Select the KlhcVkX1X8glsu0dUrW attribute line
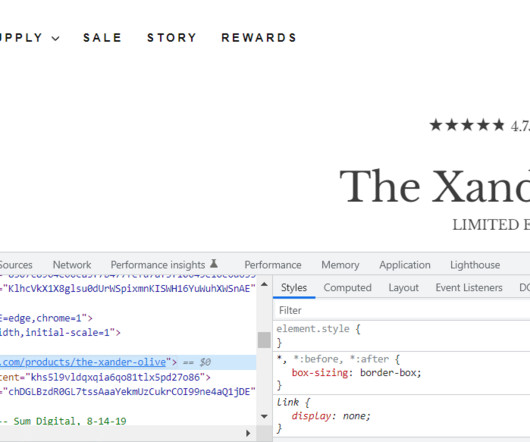This screenshot has height=442, width=530. pos(128,289)
